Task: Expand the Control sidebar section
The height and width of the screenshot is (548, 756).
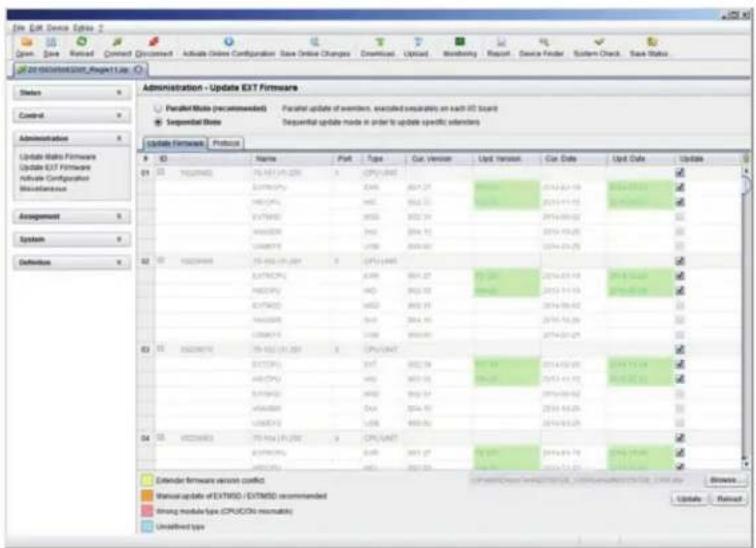Action: (72, 116)
